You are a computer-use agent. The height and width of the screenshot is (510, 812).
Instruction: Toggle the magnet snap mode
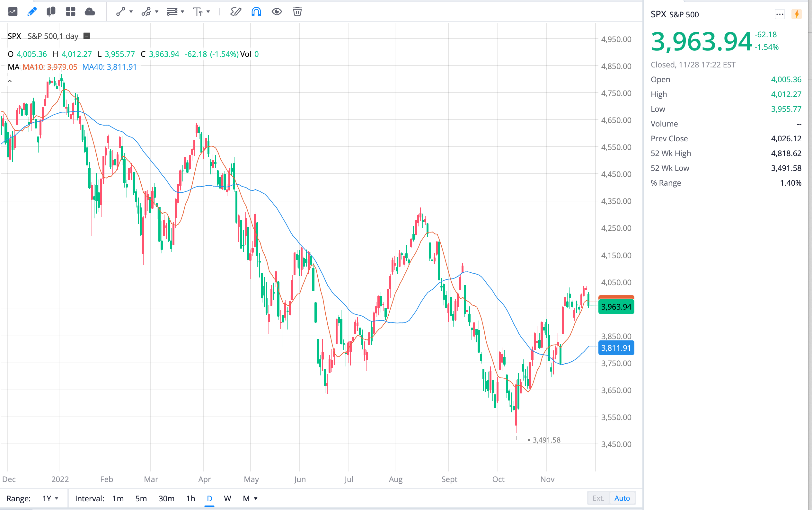[x=256, y=12]
